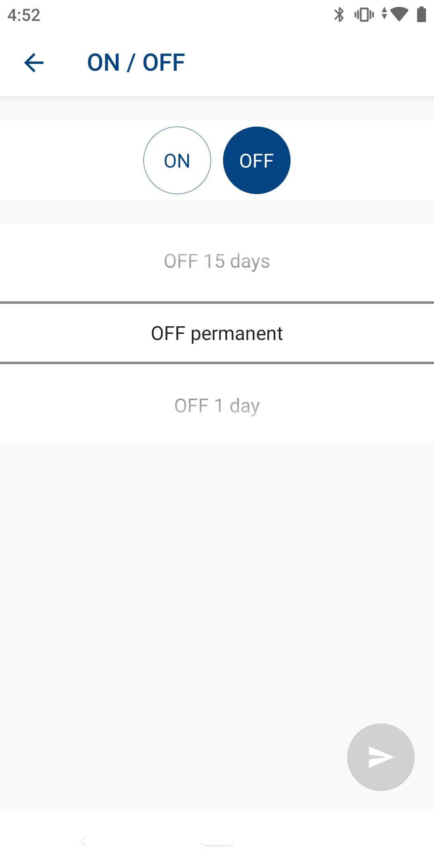Tap the home gesture pill
The width and height of the screenshot is (434, 868).
click(217, 841)
